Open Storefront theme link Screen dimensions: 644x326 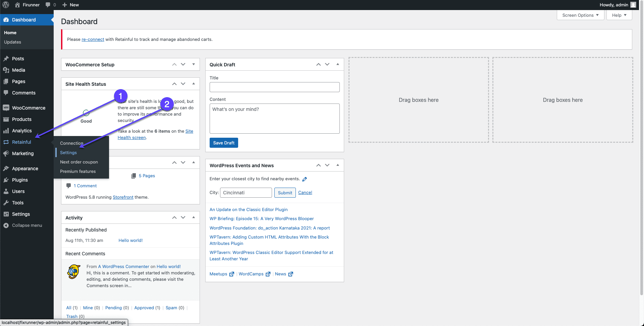point(123,197)
